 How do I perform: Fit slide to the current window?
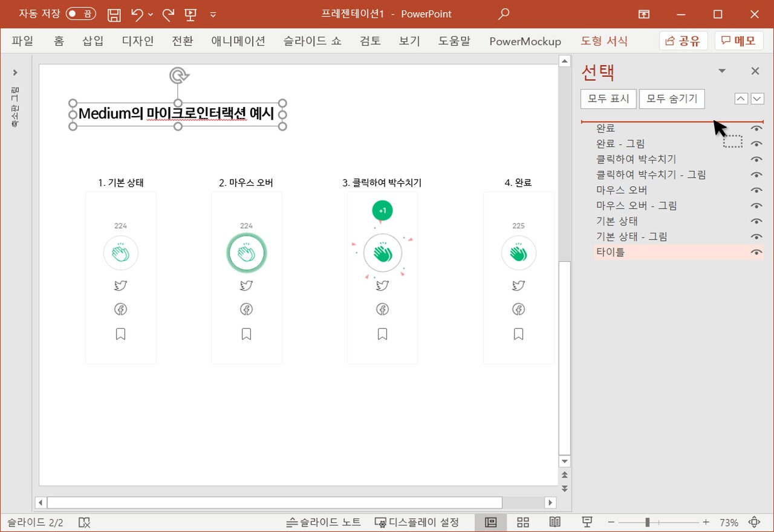pos(755,522)
